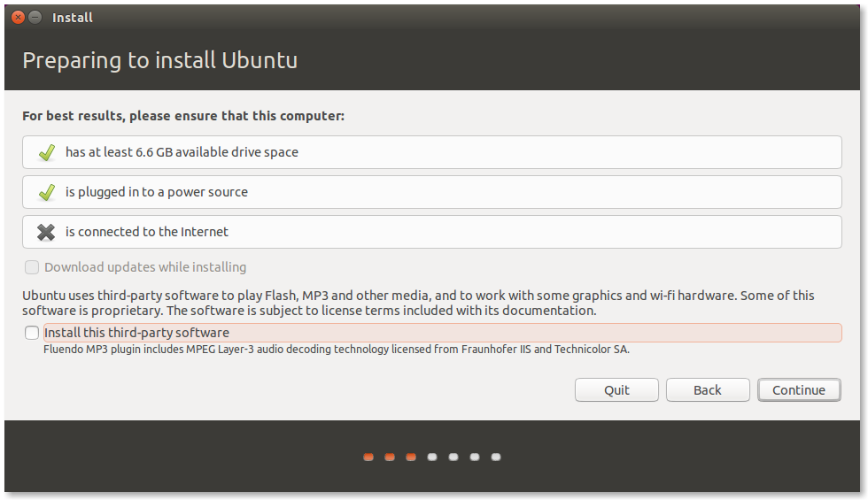Viewport: 868px width, 500px height.
Task: Click the Fluendo MP3 plugin license text
Action: [x=337, y=350]
